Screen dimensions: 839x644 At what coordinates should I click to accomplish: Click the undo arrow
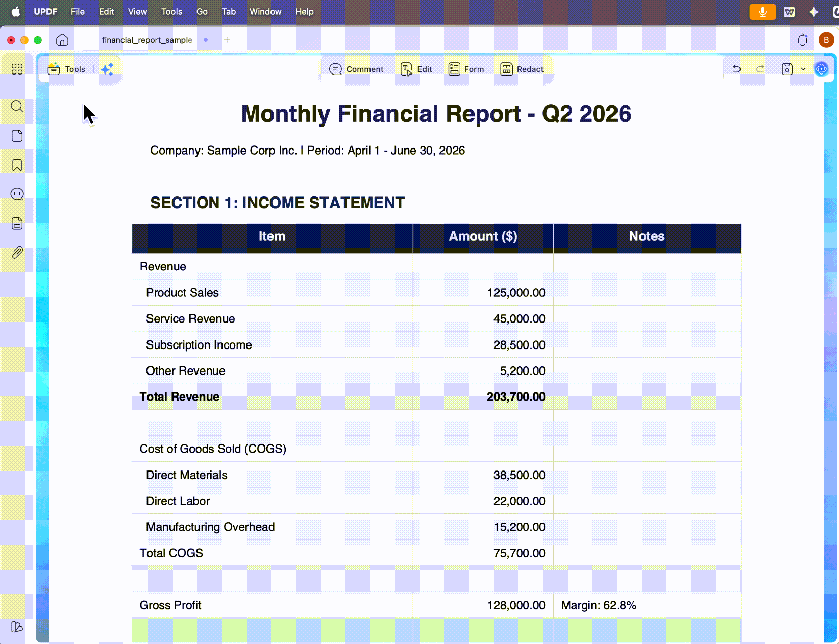[x=736, y=69]
